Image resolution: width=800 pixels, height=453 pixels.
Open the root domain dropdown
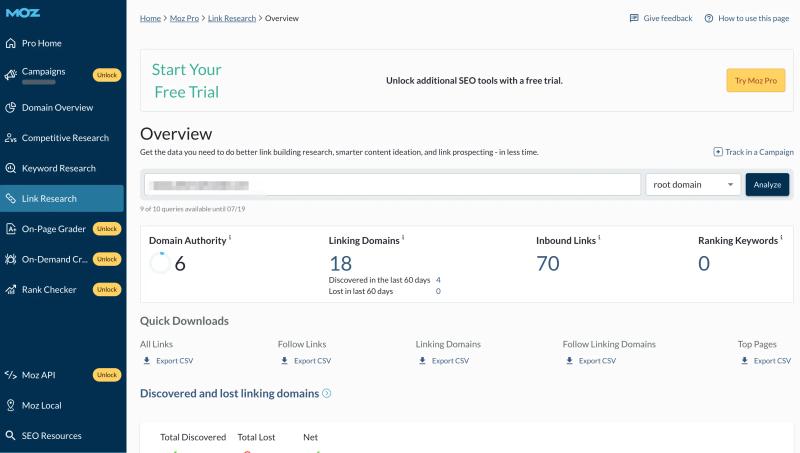pos(693,185)
